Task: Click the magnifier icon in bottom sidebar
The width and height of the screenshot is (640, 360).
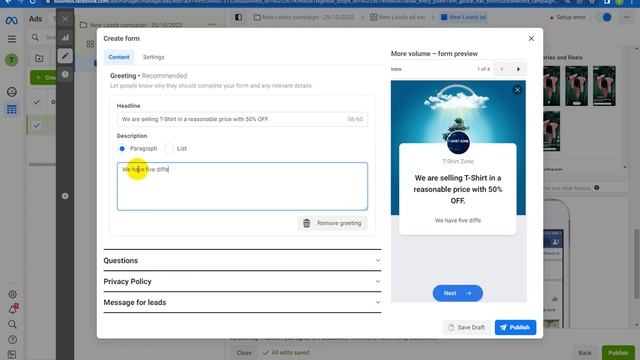Action: [x=13, y=324]
